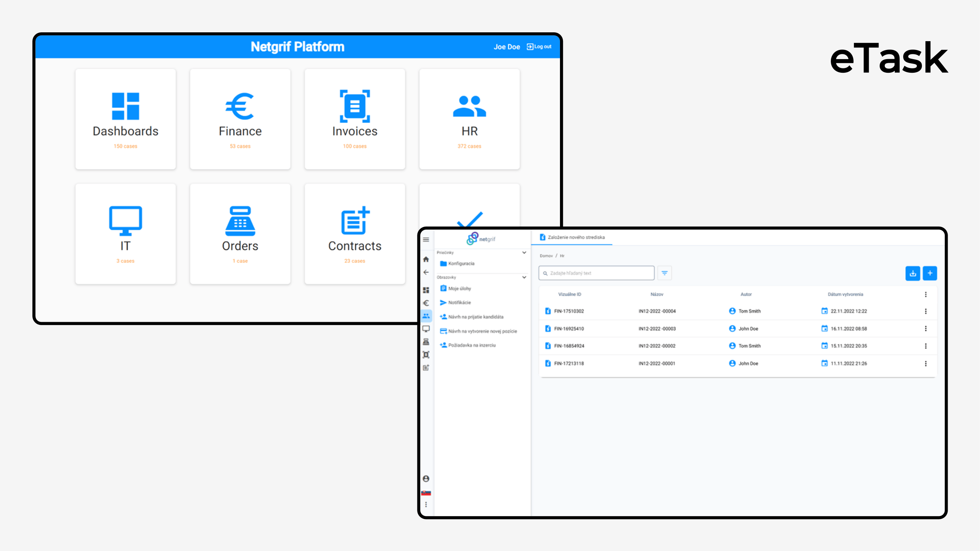Image resolution: width=980 pixels, height=551 pixels.
Task: Select the monitor IT icon in sidebar rail
Action: pyautogui.click(x=426, y=329)
